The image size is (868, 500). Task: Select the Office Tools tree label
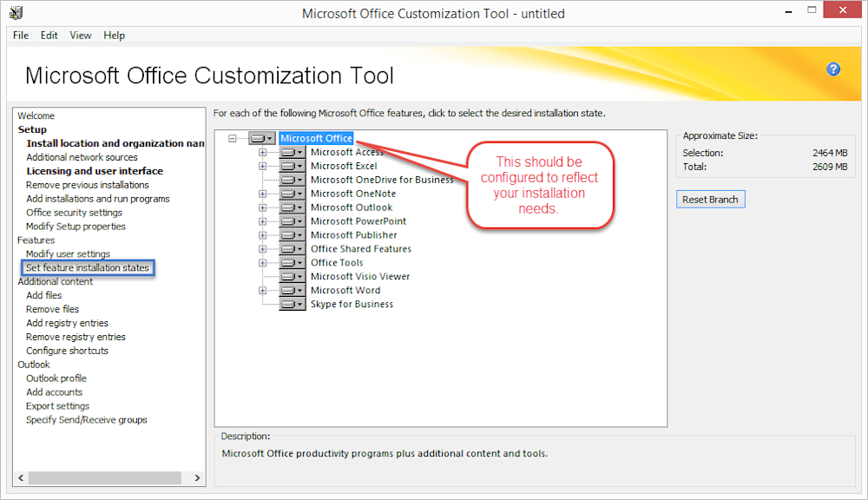click(337, 263)
